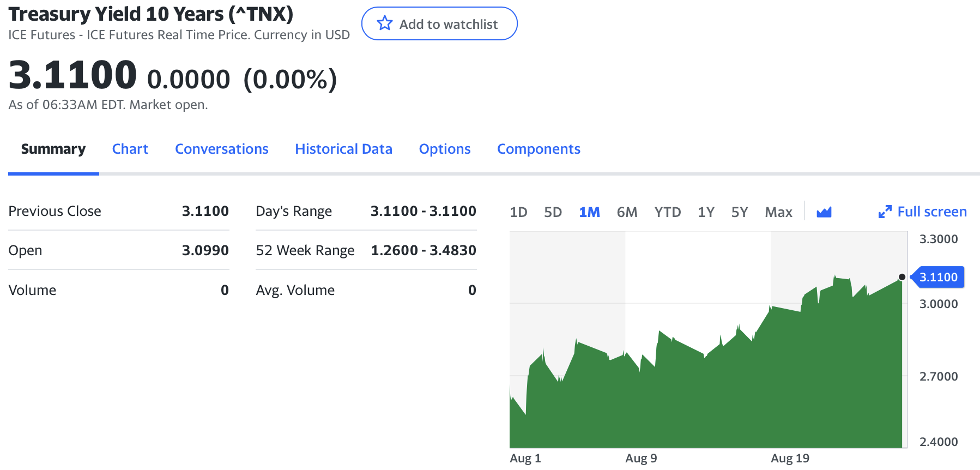Click the Treasury Yield 10 Years title

click(151, 14)
